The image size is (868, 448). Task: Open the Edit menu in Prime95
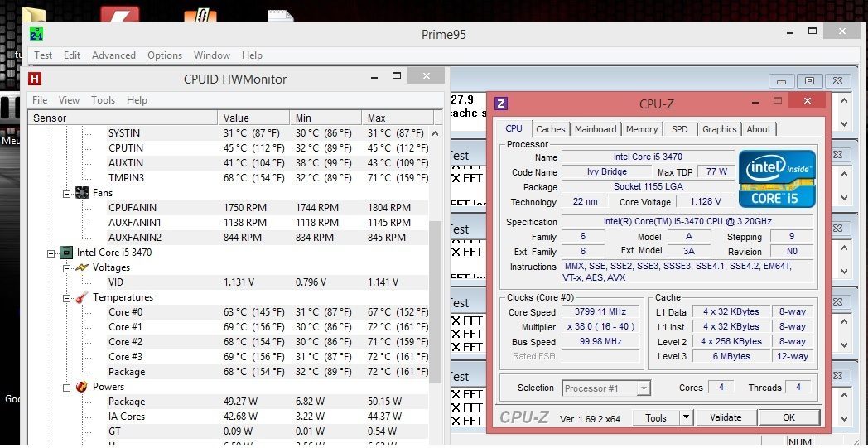72,55
